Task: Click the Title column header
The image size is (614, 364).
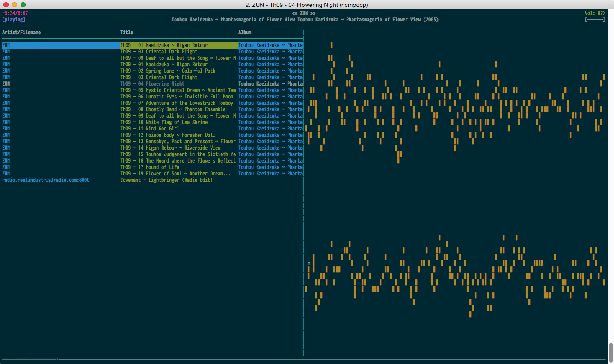Action: (127, 33)
